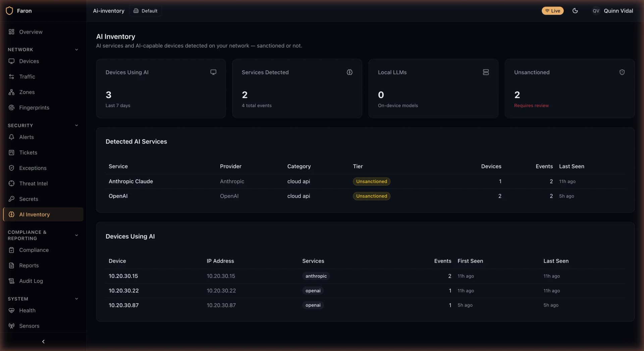Click the anthropic service tag

click(316, 276)
